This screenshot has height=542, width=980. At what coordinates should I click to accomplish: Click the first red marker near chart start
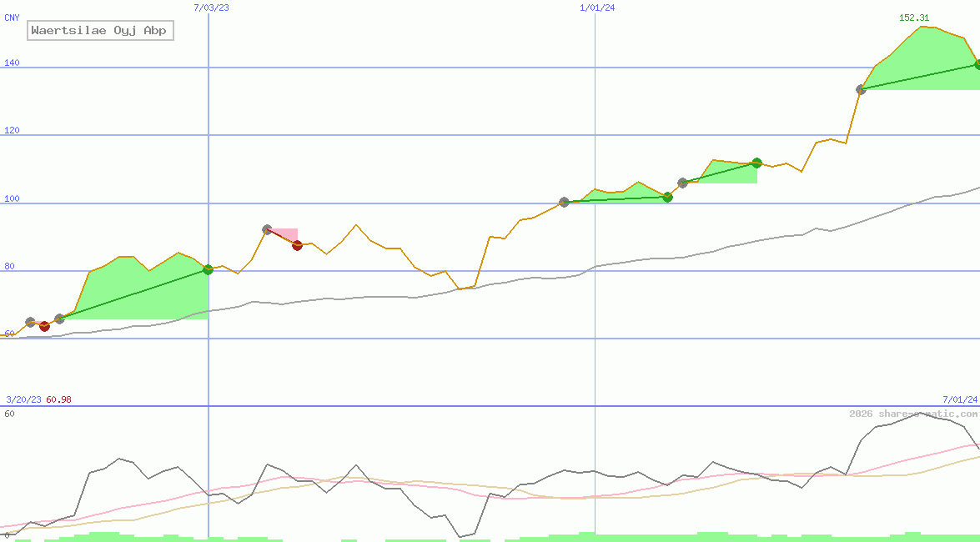click(44, 326)
